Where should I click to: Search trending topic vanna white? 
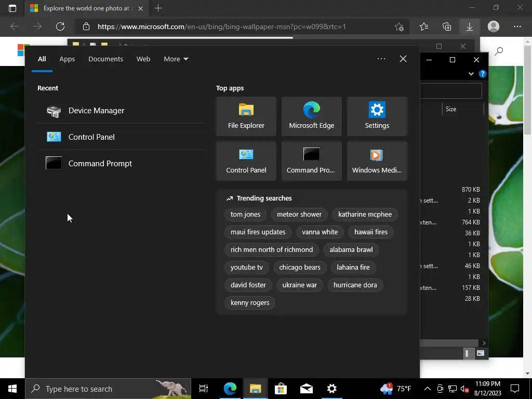pos(320,232)
